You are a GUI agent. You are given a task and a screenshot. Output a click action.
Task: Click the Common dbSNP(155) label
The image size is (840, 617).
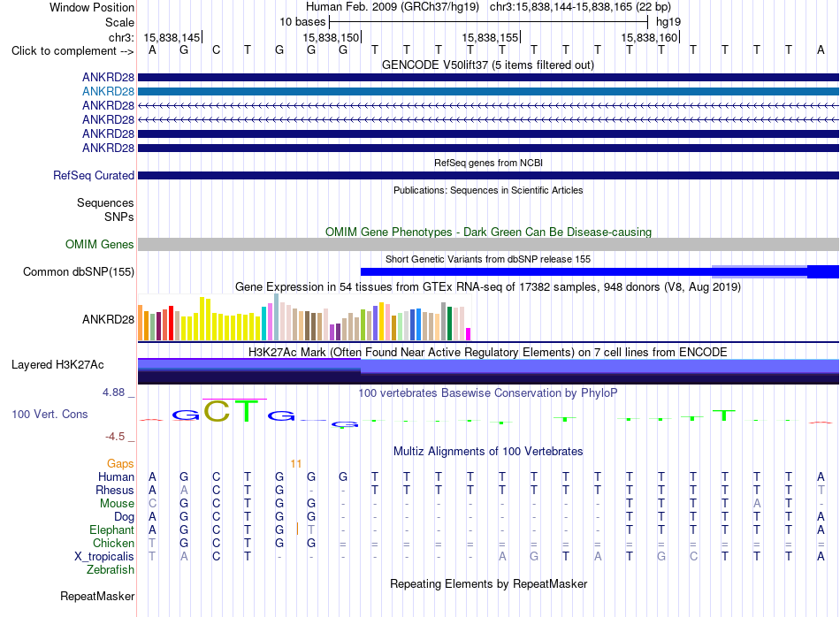[78, 271]
